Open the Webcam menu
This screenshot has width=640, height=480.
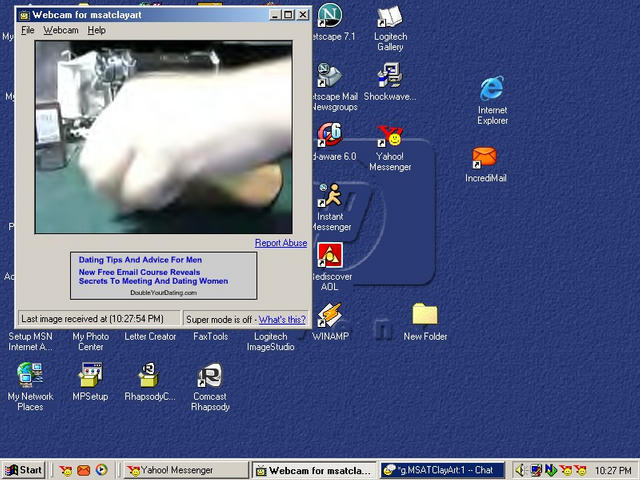point(61,30)
